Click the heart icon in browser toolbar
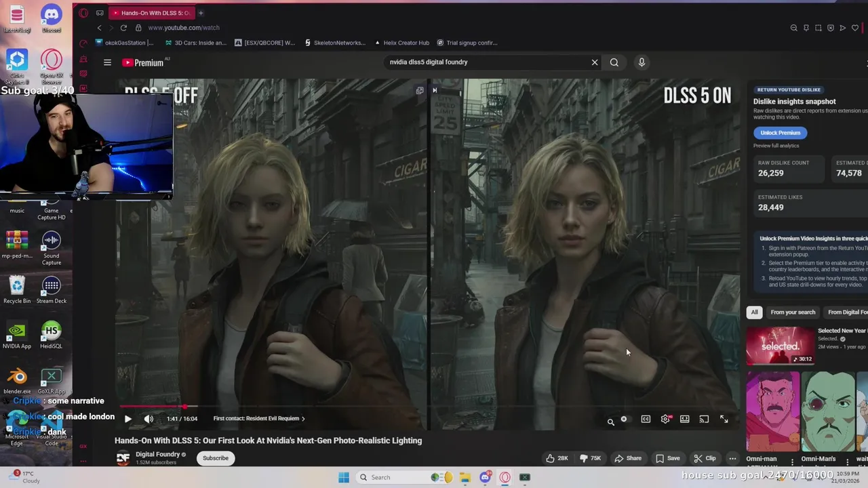The image size is (868, 488). (x=855, y=28)
